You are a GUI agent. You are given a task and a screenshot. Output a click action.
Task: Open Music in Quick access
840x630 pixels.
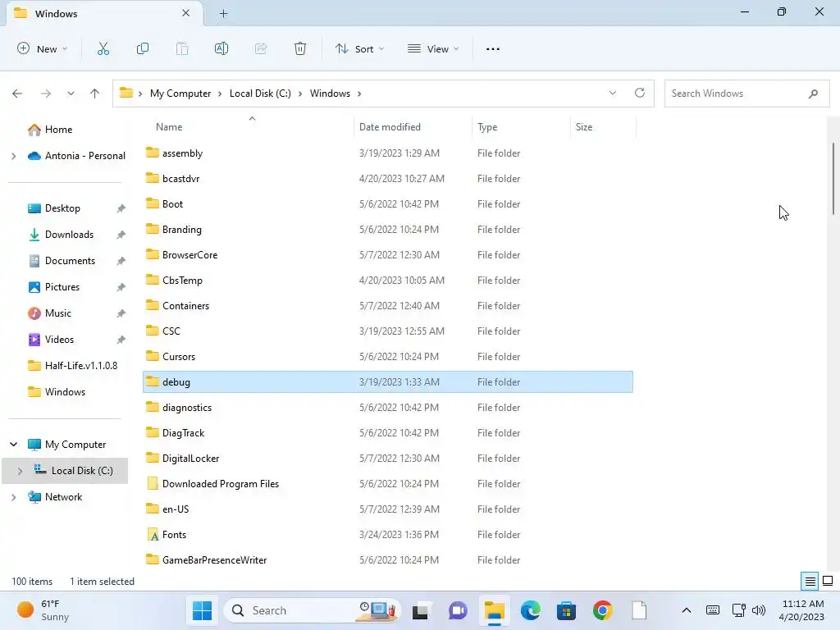58,313
